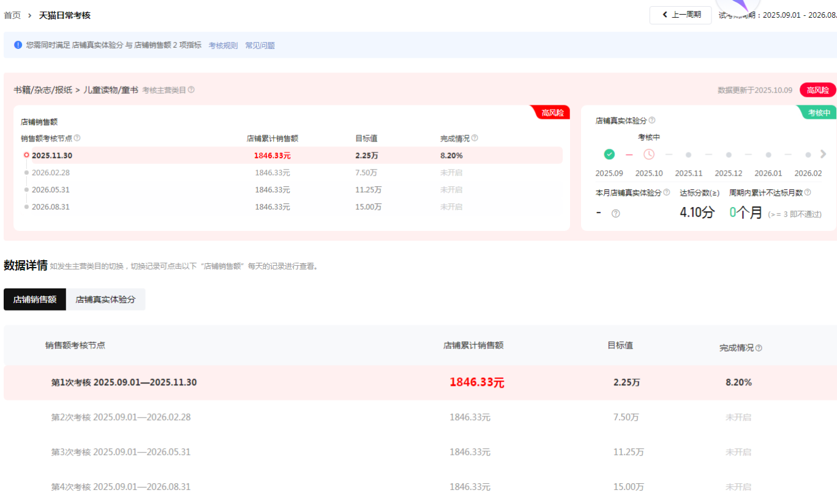Click help icon beside 考核主营类目
Screen dimensions: 837x504
(x=191, y=90)
